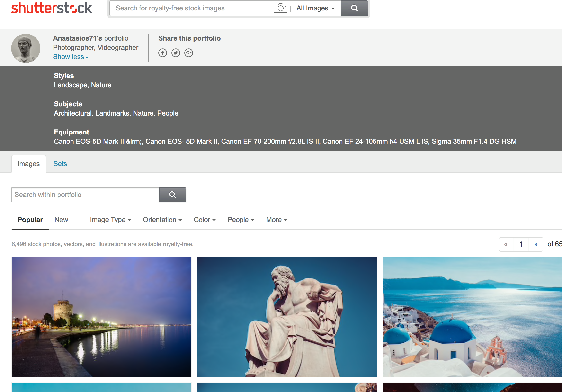
Task: Submit the main stock image search
Action: [354, 8]
